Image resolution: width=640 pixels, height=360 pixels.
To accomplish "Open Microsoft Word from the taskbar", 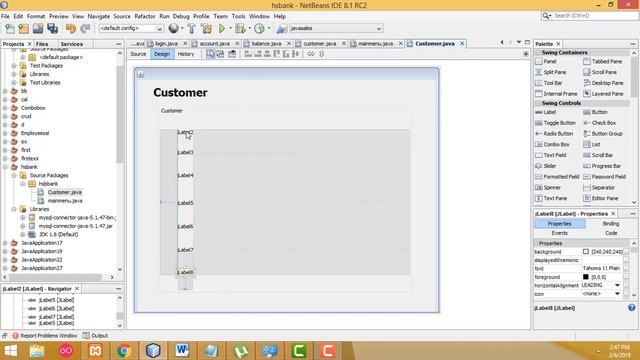I will (182, 351).
